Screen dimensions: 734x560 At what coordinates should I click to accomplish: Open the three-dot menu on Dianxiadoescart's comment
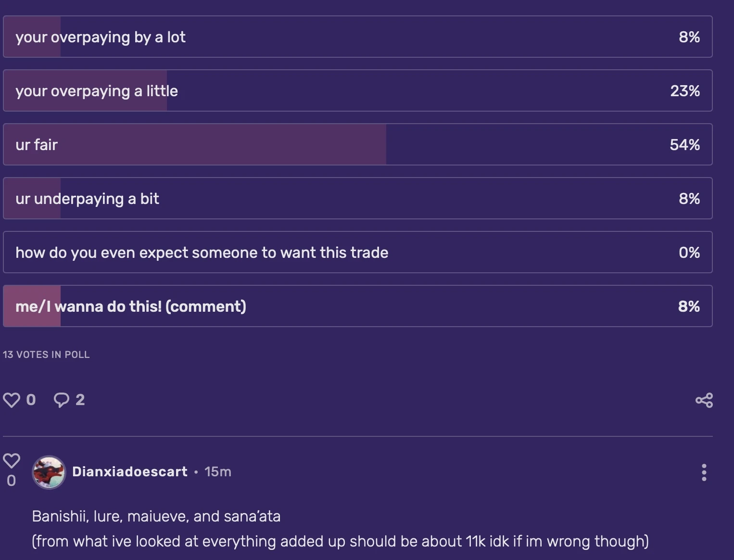coord(704,472)
